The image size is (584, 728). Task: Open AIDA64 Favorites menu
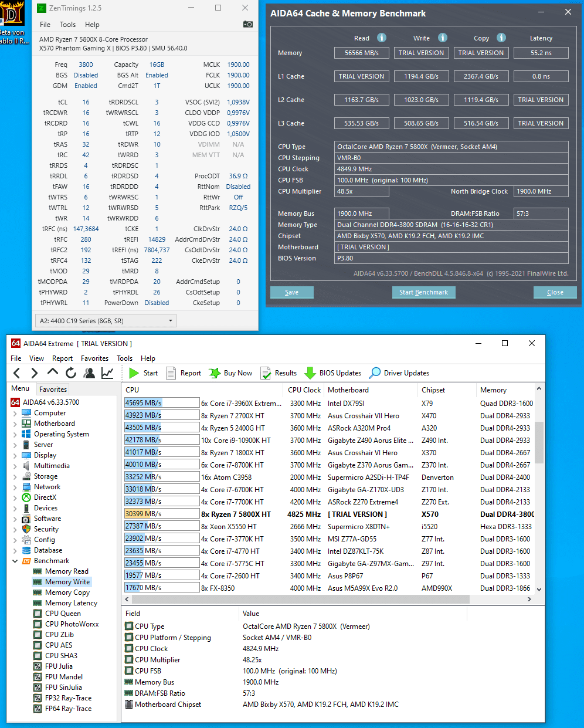(x=94, y=358)
